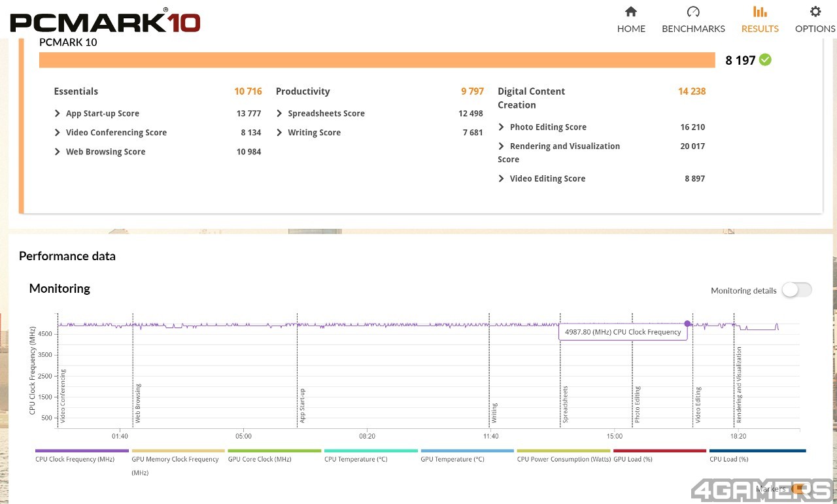Open the OPTIONS tab label
The height and width of the screenshot is (504, 837).
815,29
